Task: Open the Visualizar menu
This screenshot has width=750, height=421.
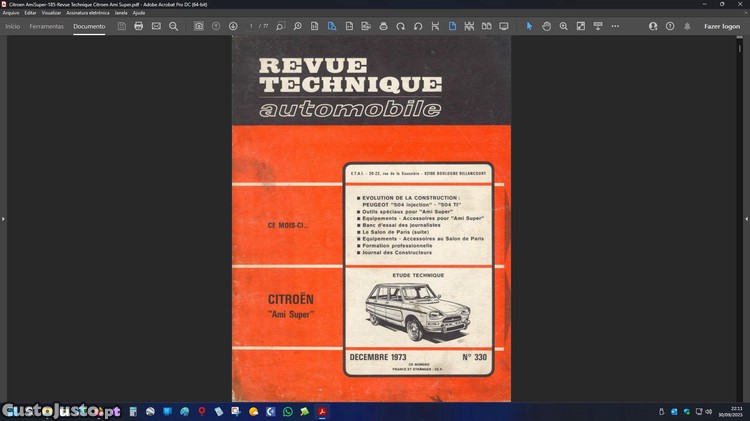Action: (x=51, y=13)
